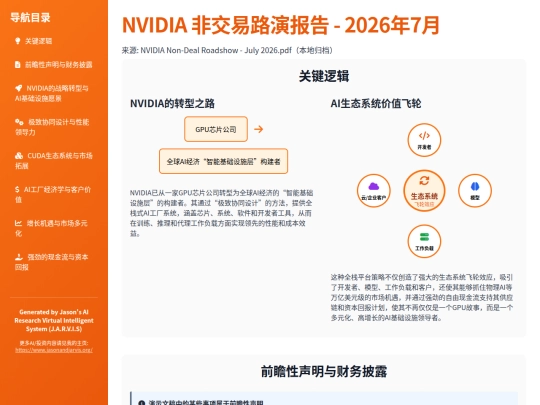Click the source line NVIDIA Non-Deal Roadshow pdf
The image size is (540, 405).
click(x=227, y=50)
